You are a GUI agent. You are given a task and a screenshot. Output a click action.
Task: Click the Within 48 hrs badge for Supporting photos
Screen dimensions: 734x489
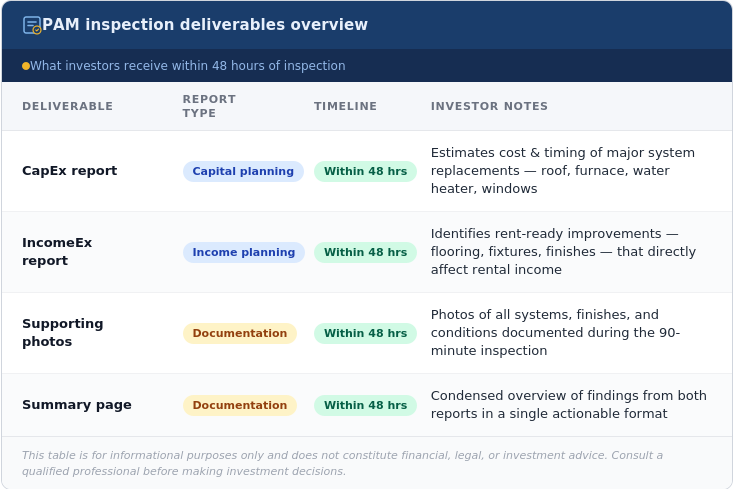pos(365,333)
